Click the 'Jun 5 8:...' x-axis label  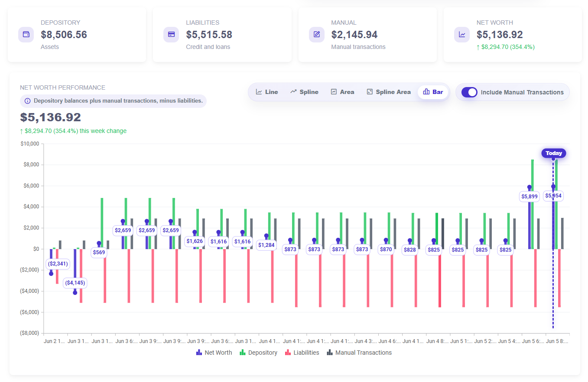(x=558, y=341)
